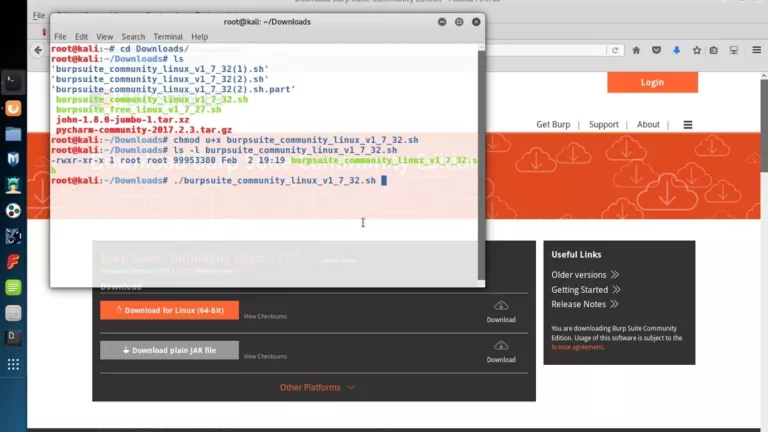Open Older versions link

[x=585, y=275]
